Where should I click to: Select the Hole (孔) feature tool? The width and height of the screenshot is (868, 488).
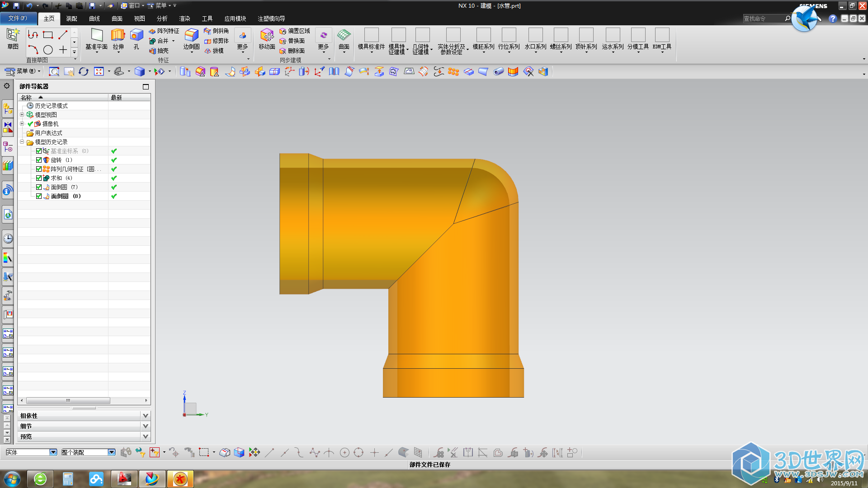pyautogui.click(x=137, y=39)
